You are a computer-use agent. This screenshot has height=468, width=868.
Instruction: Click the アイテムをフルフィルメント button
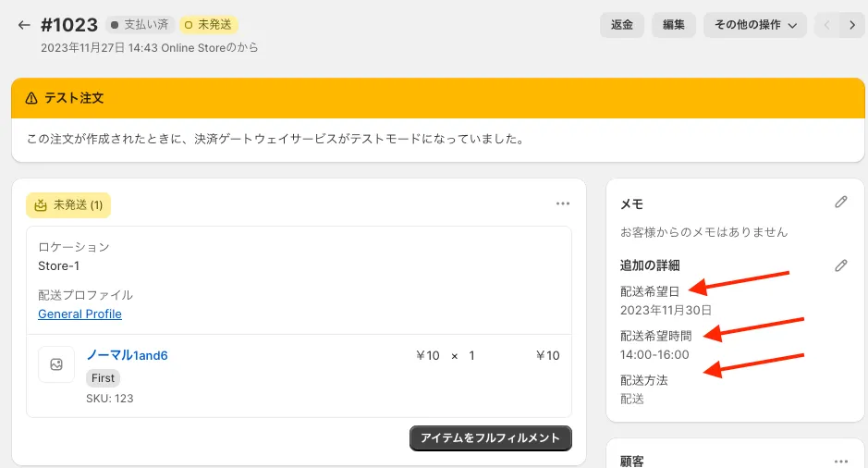(x=490, y=438)
